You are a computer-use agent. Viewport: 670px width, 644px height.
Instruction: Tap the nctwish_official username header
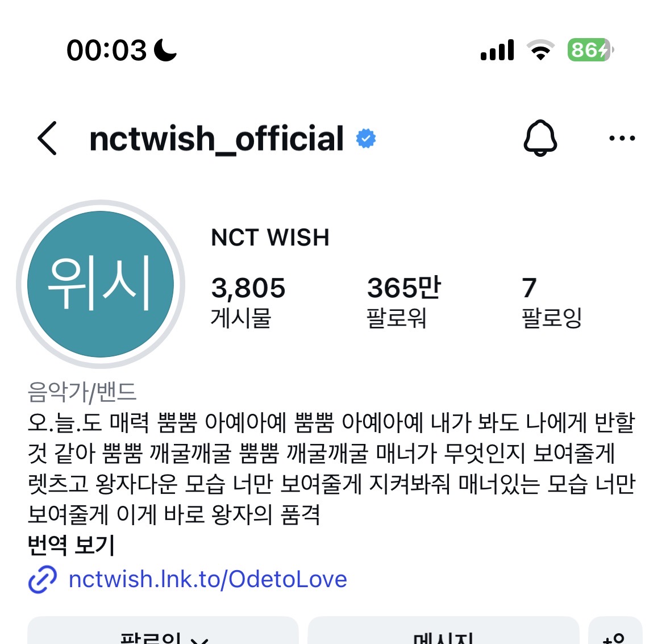[x=216, y=139]
